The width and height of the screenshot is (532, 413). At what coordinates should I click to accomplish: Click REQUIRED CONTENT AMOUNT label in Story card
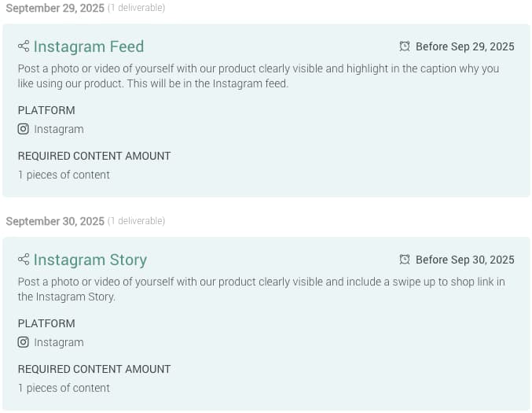click(x=94, y=369)
